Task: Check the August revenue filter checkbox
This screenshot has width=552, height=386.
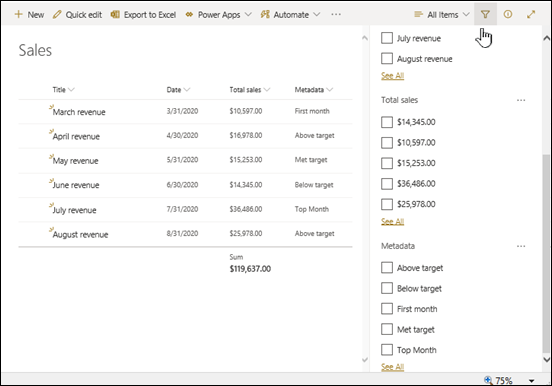Action: pos(387,58)
